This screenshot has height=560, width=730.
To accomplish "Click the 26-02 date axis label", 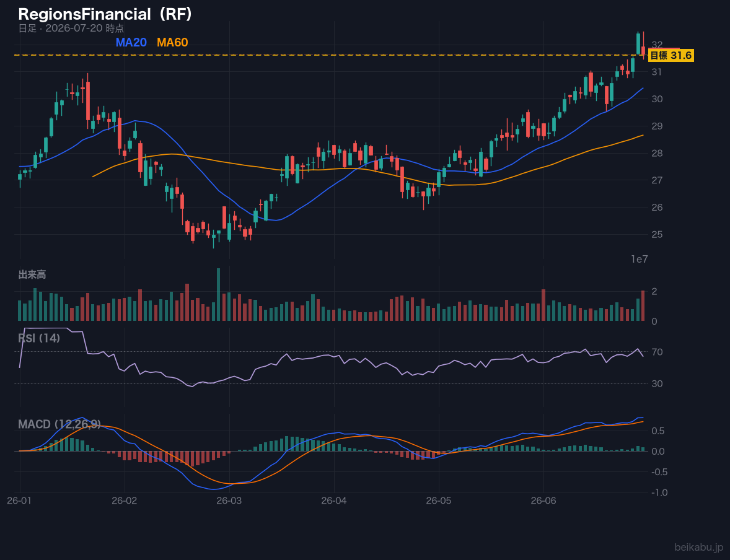I will (x=125, y=501).
